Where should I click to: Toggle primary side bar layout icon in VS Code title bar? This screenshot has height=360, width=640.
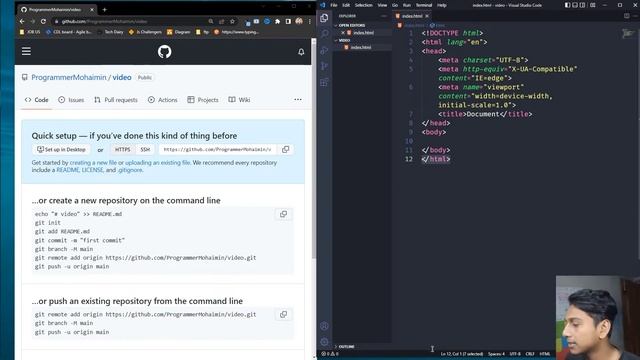pyautogui.click(x=567, y=5)
